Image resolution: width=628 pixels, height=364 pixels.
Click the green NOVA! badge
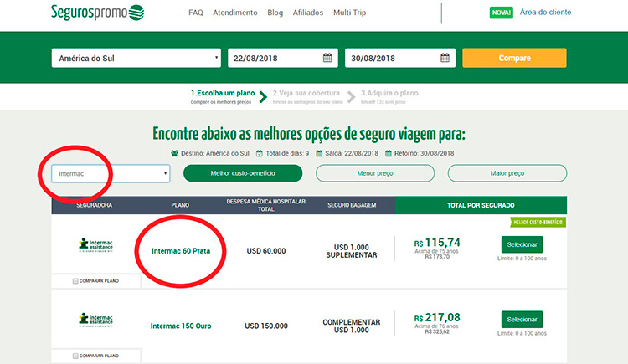click(501, 13)
